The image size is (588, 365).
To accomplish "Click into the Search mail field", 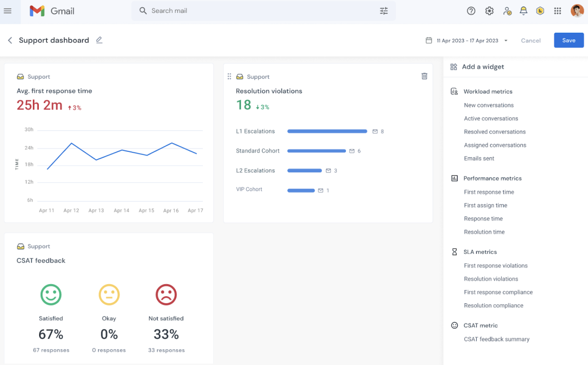I will pyautogui.click(x=263, y=11).
